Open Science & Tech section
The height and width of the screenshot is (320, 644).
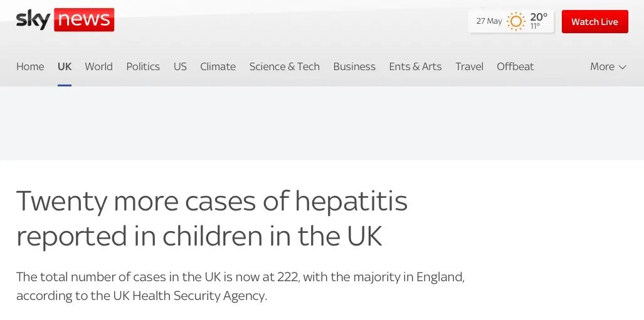click(x=284, y=66)
